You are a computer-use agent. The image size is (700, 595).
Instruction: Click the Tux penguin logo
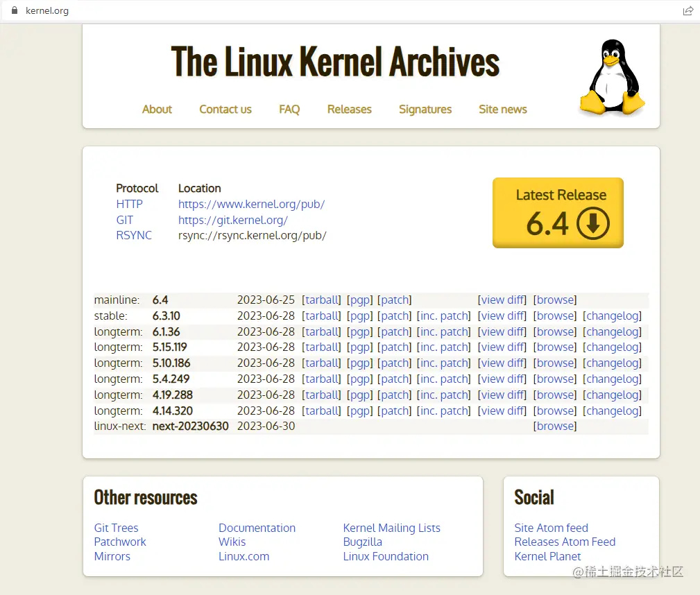613,77
